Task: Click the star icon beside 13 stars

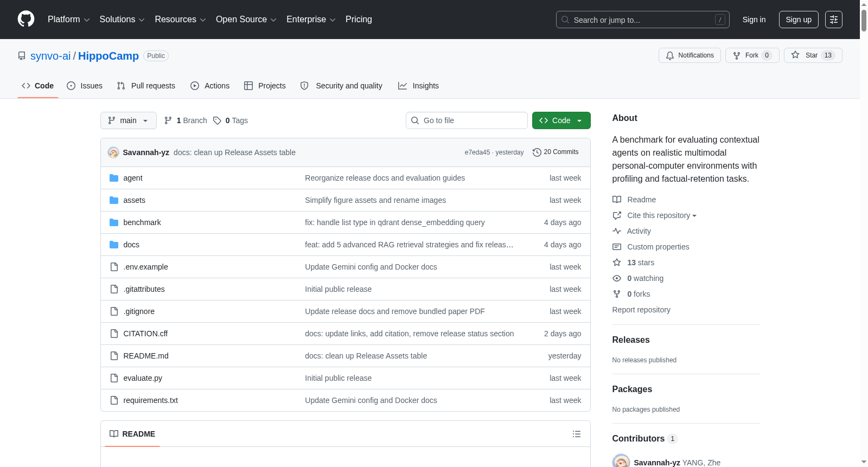Action: 617,263
